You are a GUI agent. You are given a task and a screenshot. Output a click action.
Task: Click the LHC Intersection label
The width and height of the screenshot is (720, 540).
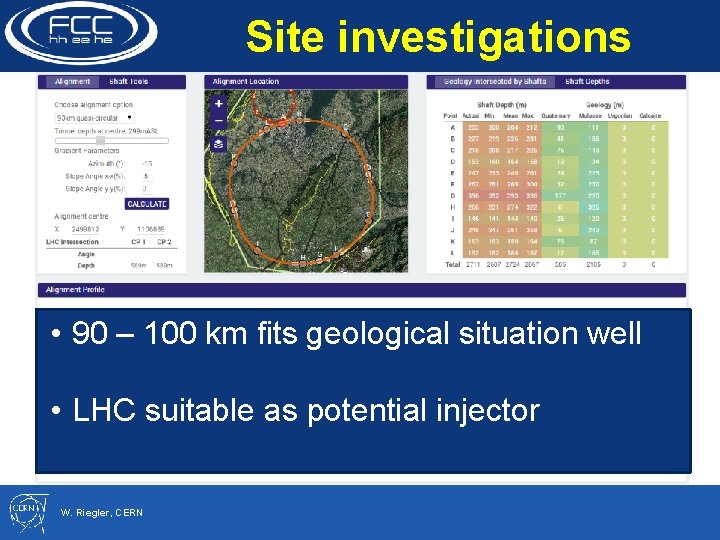click(x=72, y=242)
